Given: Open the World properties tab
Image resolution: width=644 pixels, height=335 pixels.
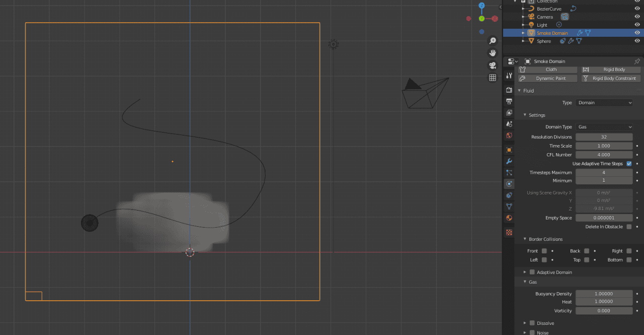Looking at the screenshot, I should coord(509,136).
